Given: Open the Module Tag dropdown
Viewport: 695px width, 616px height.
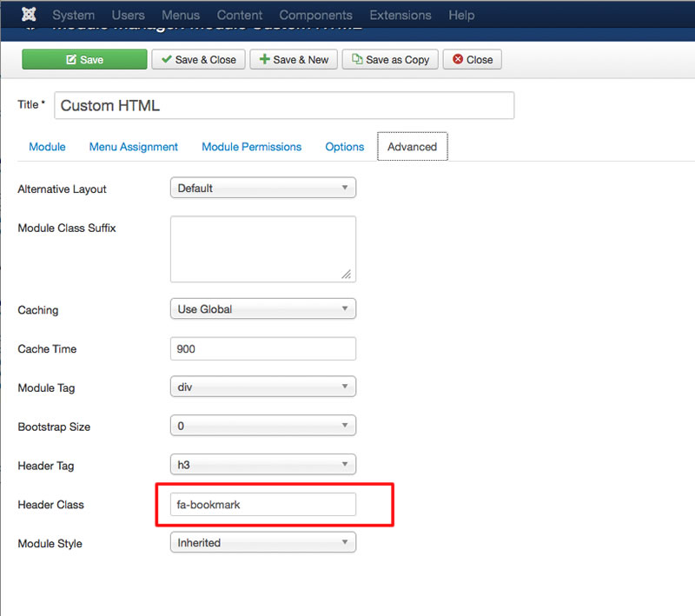Looking at the screenshot, I should tap(262, 387).
